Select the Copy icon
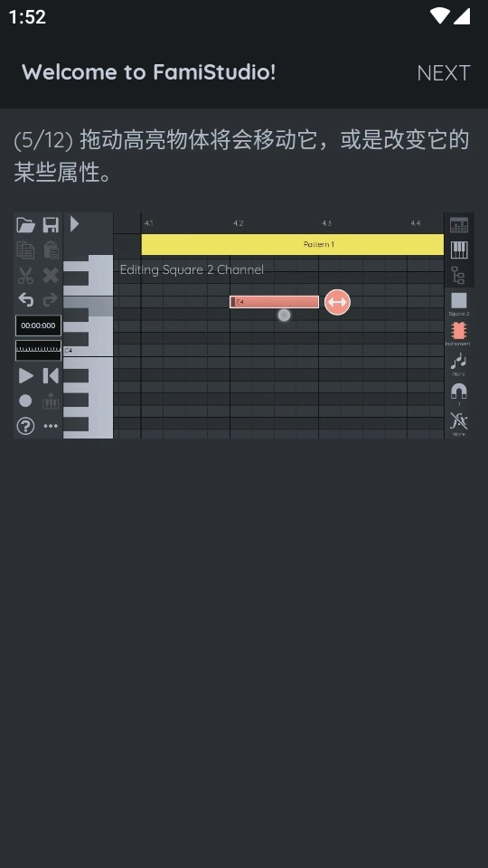 tap(25, 250)
